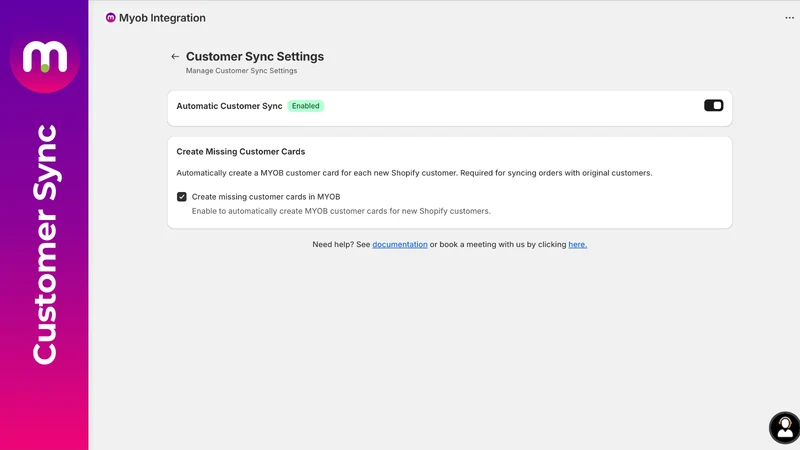Click the 'Automatically create a MYOB customer card' description

(414, 173)
